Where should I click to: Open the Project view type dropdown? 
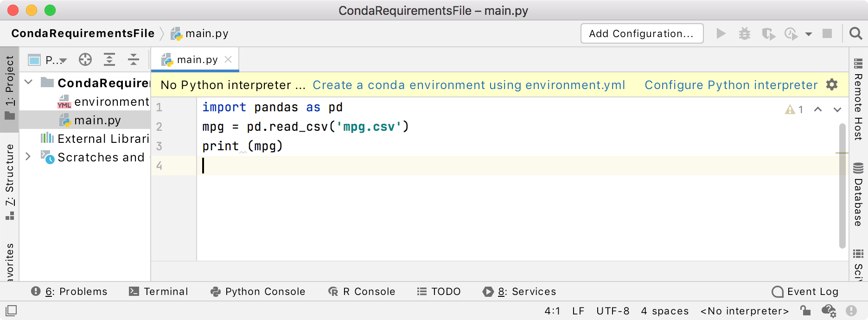tap(56, 60)
